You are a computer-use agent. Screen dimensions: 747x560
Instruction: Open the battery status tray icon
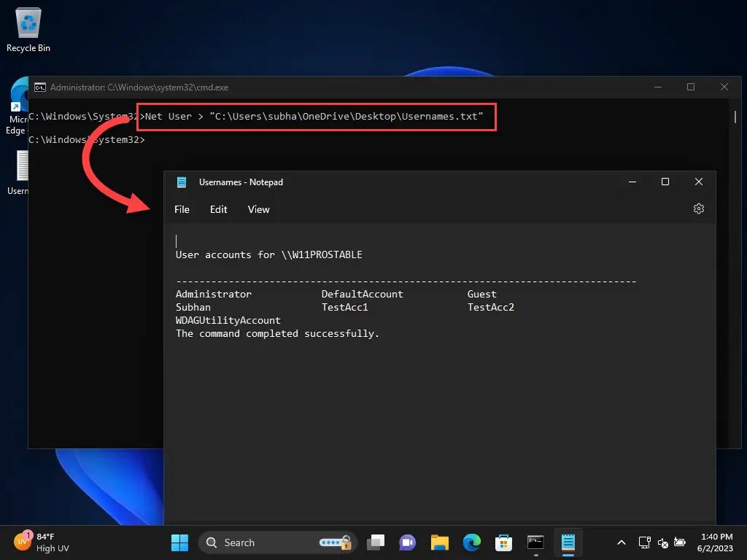[680, 542]
